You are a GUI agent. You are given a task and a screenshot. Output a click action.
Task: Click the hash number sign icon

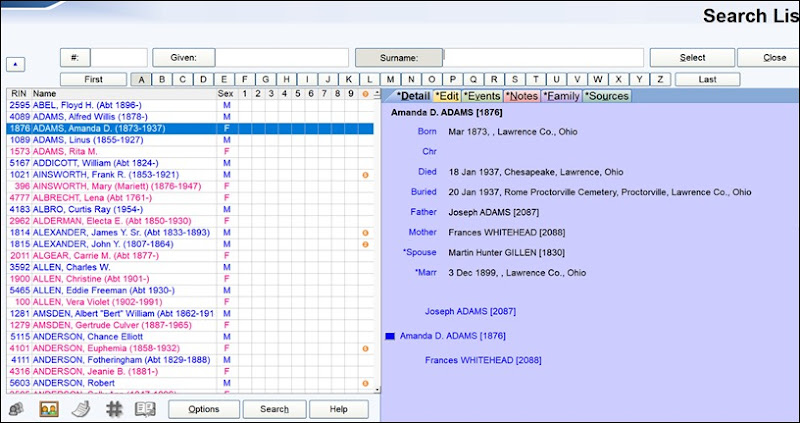[114, 409]
